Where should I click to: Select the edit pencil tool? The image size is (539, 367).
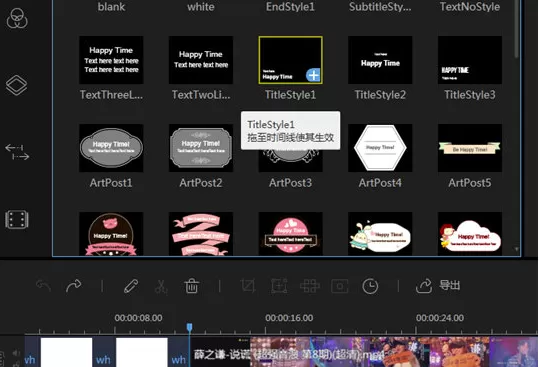(131, 286)
